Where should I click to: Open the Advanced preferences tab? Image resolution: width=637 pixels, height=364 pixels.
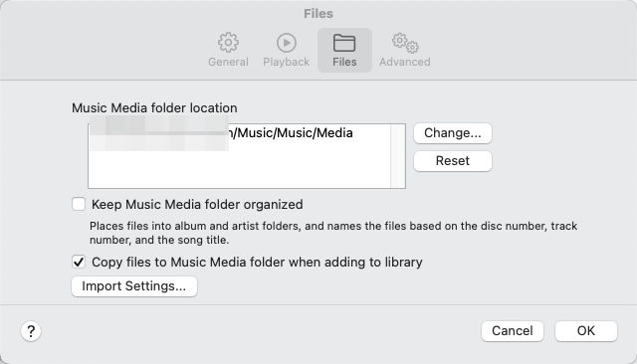pyautogui.click(x=405, y=50)
